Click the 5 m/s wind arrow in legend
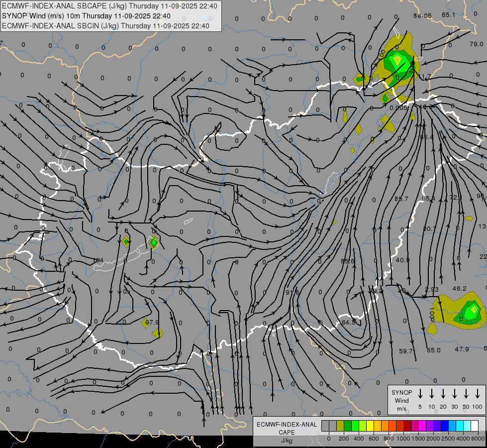The image size is (487, 448). pos(420,394)
